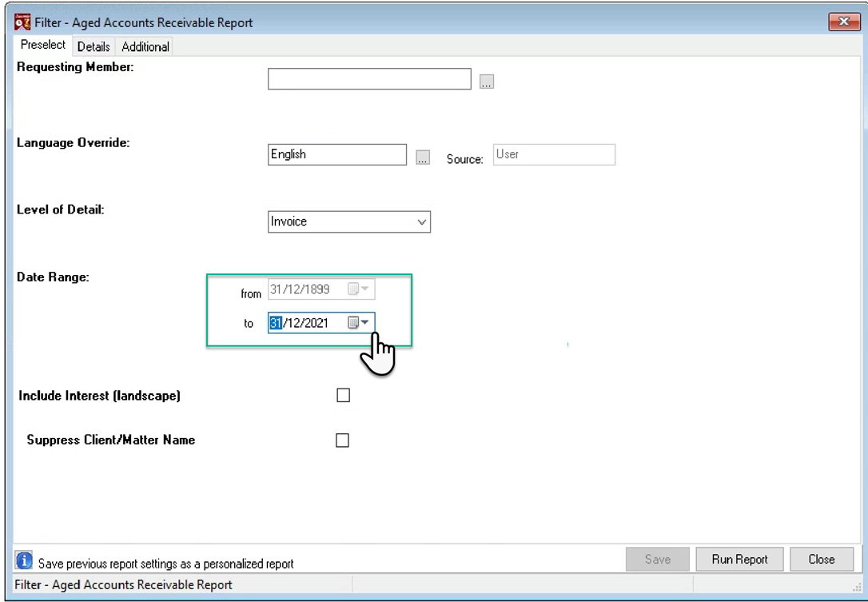Click the 'Suppress Client/Matter Name' label text
The height and width of the screenshot is (602, 868).
click(x=111, y=441)
